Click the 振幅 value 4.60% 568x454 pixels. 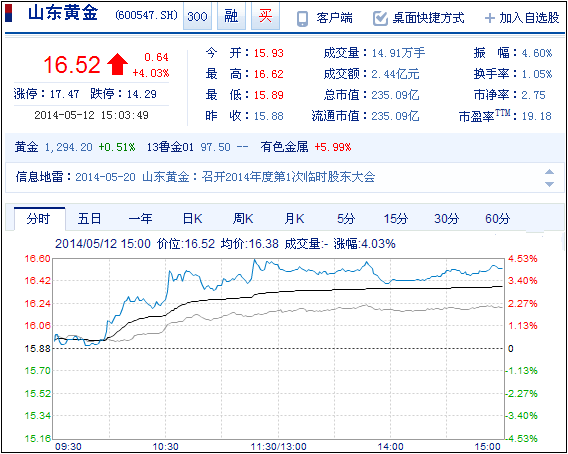[537, 53]
